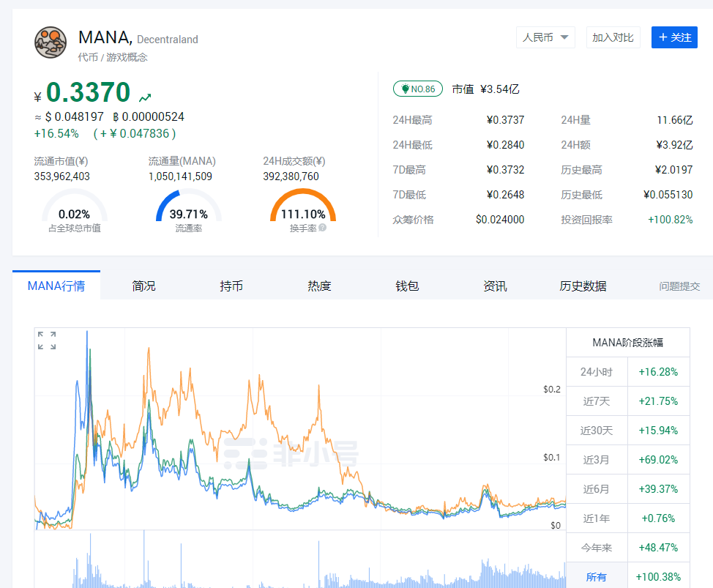Click the 24H最高 value ¥0.3737
This screenshot has height=588, width=713.
[x=505, y=120]
